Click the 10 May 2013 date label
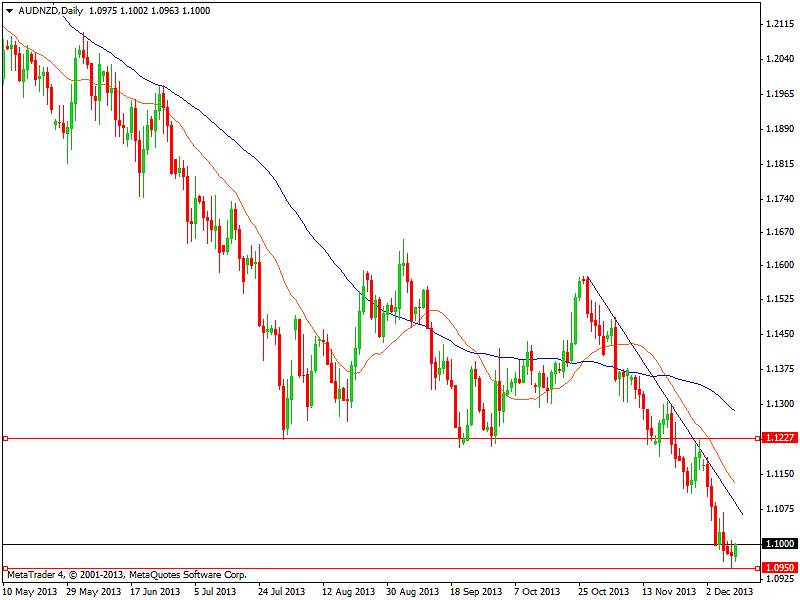 click(x=29, y=591)
